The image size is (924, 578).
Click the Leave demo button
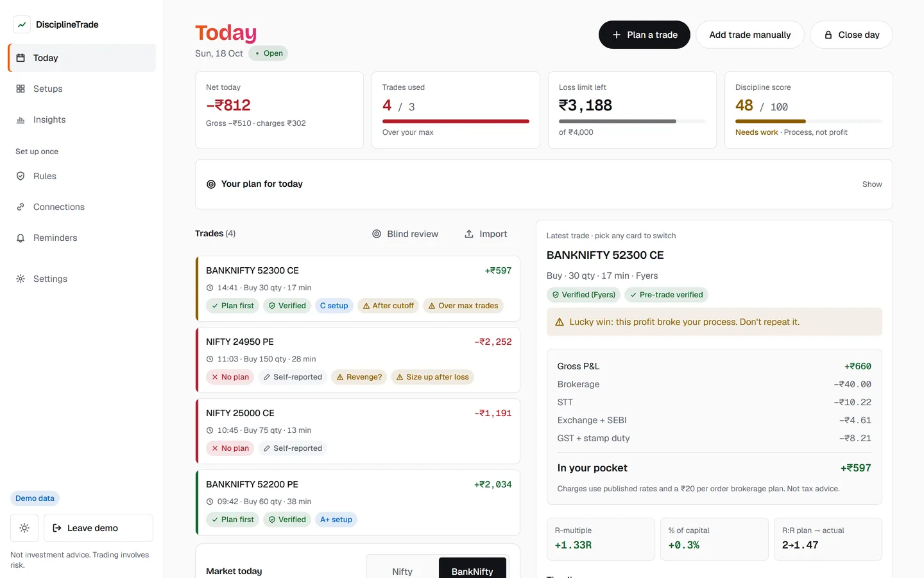pos(98,528)
